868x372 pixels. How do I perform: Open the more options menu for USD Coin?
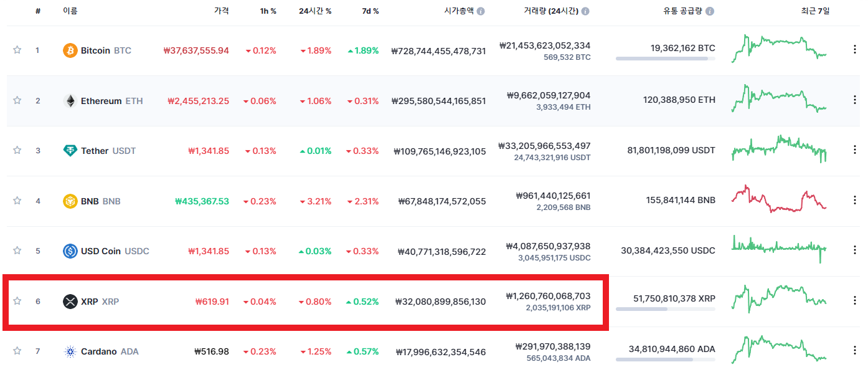click(854, 250)
